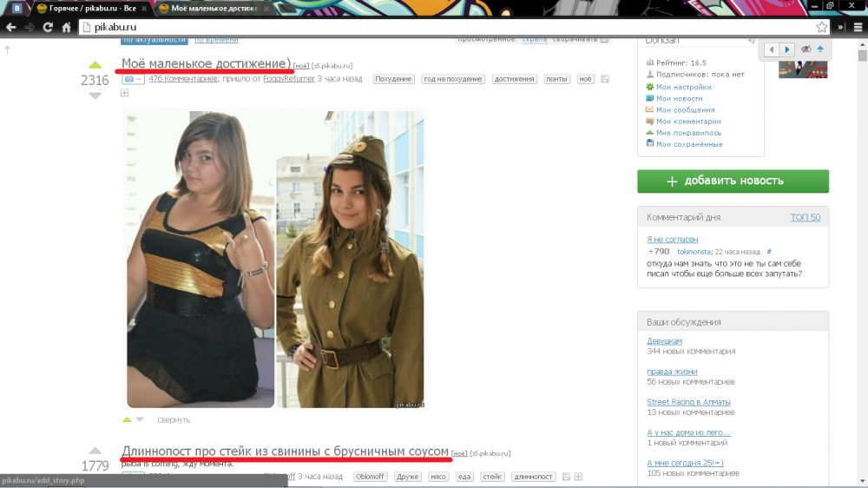The height and width of the screenshot is (488, 868).
Task: Toggle the eye icon to hide viewed posts
Action: 806,49
